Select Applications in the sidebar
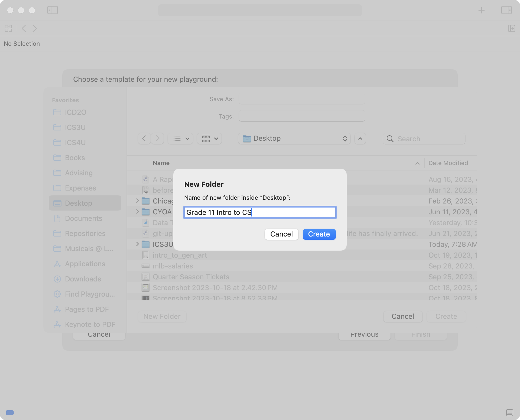The width and height of the screenshot is (520, 420). click(85, 264)
